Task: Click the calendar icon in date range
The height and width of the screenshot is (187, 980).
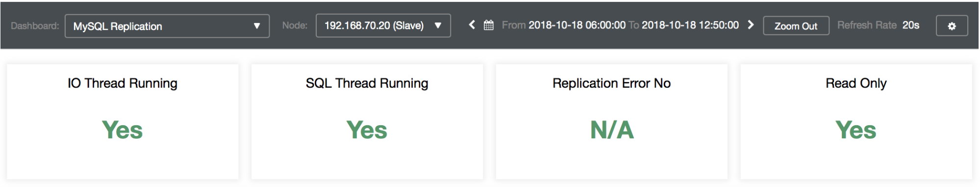Action: pos(488,25)
